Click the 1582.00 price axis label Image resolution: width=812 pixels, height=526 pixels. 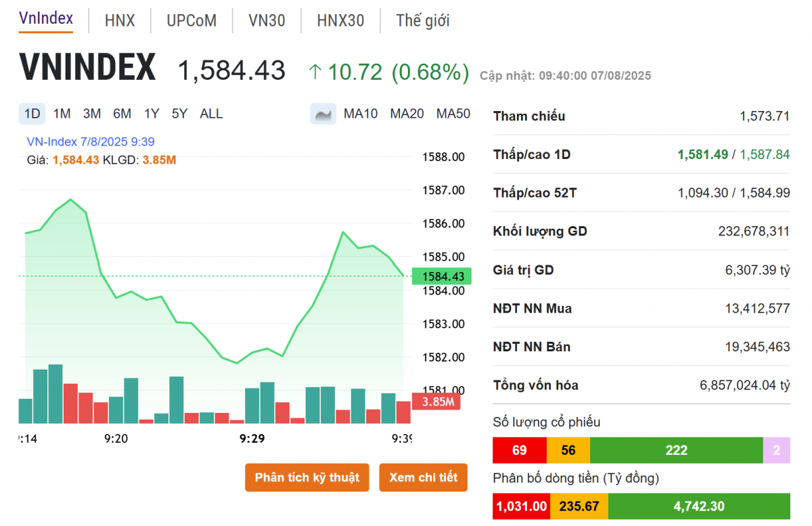[443, 357]
